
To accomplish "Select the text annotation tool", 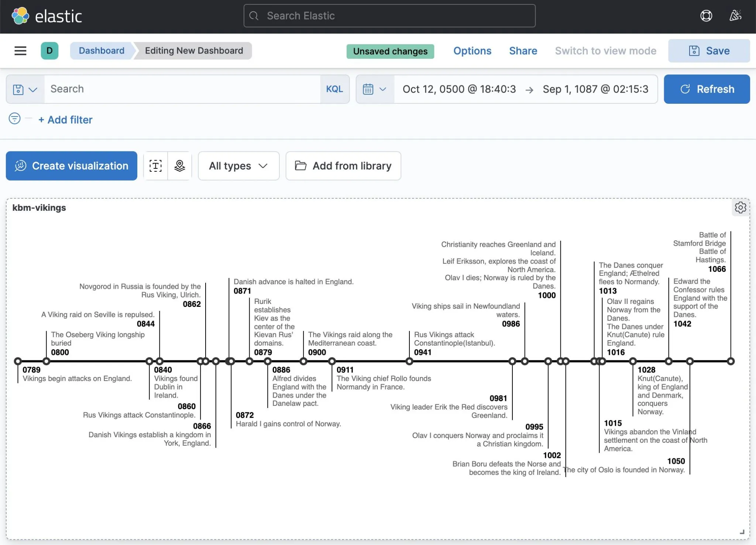I will (x=155, y=166).
